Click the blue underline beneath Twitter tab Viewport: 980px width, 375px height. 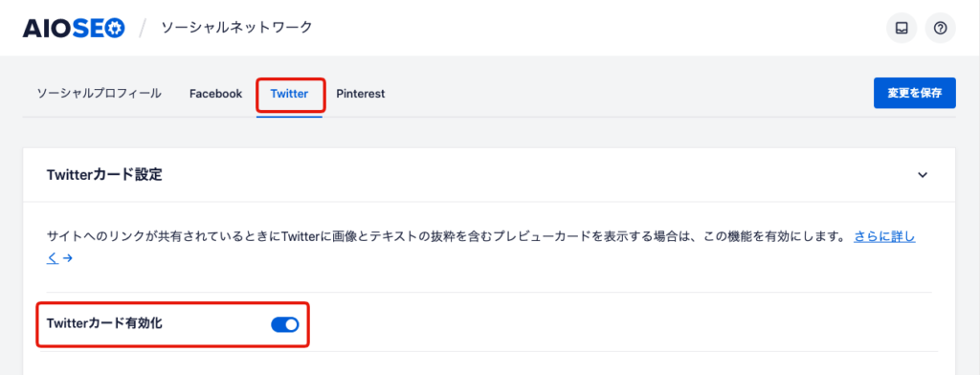click(289, 117)
